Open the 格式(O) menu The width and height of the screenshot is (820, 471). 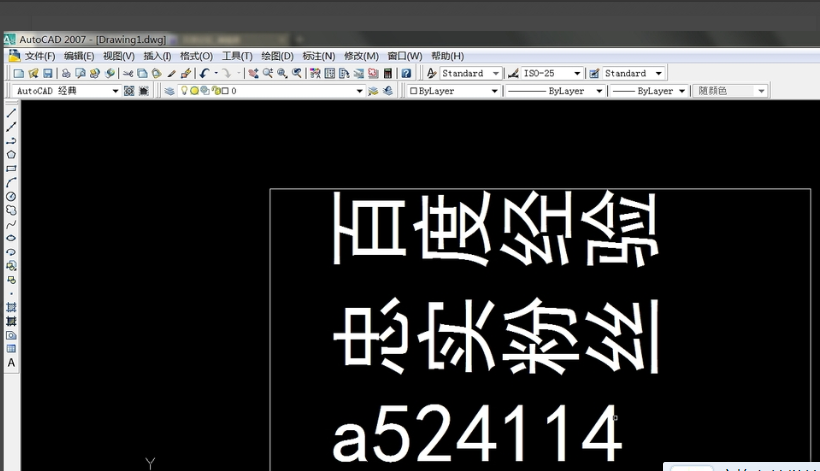pyautogui.click(x=196, y=56)
